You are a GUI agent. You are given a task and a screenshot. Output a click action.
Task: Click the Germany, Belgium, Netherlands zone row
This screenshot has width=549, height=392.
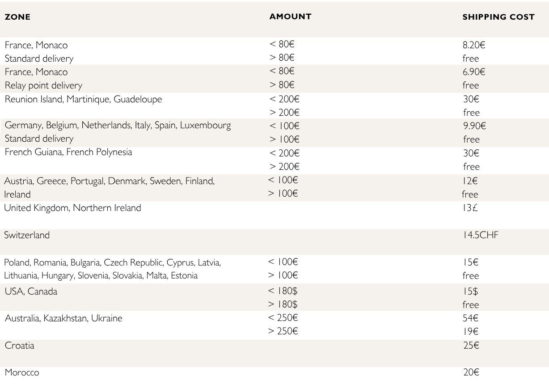pyautogui.click(x=118, y=125)
